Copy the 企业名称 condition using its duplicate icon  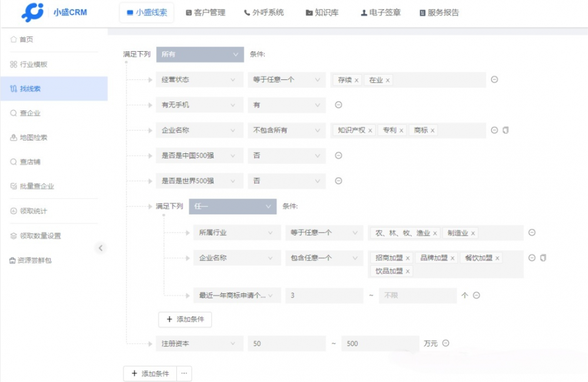pyautogui.click(x=505, y=130)
